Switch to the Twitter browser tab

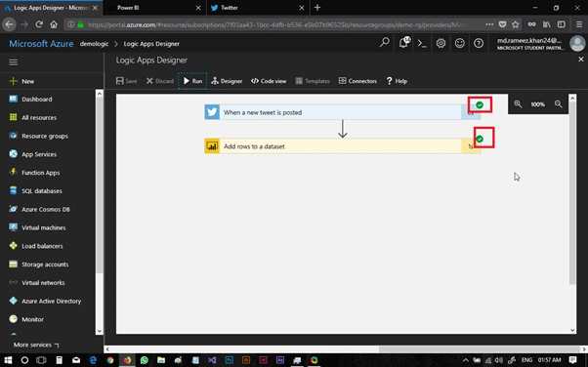tap(258, 8)
